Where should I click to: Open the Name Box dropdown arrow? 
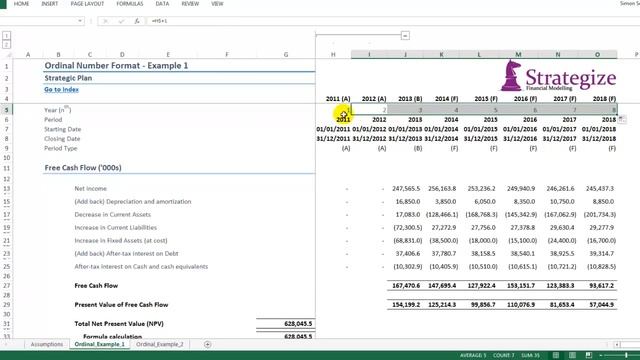pyautogui.click(x=80, y=21)
